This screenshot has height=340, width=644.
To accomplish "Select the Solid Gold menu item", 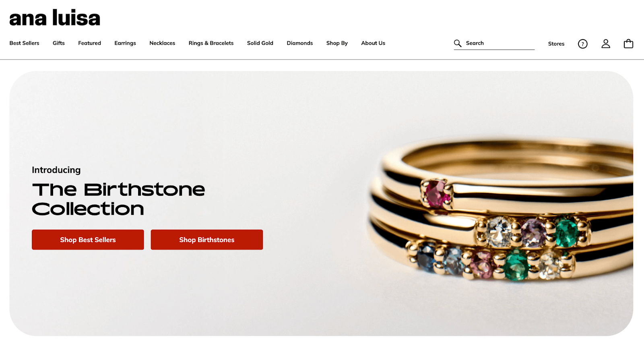I will [260, 43].
